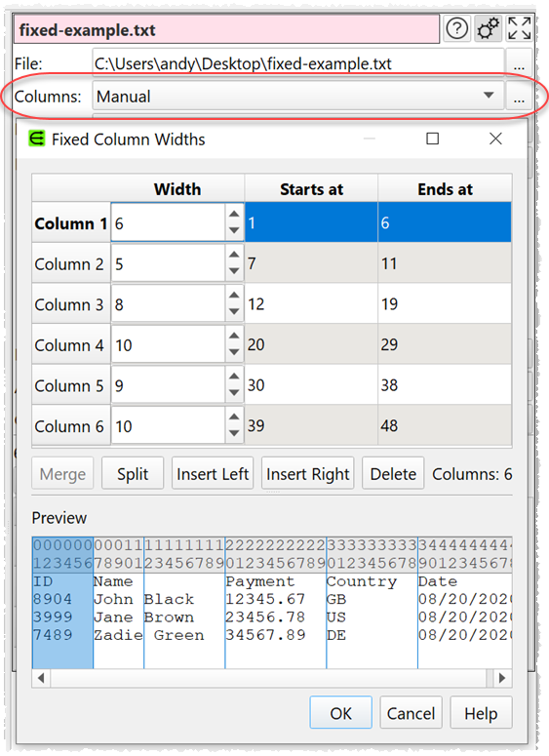Viewport: 549px width, 756px height.
Task: Decrease Column 6 width with down arrow
Action: pyautogui.click(x=234, y=433)
